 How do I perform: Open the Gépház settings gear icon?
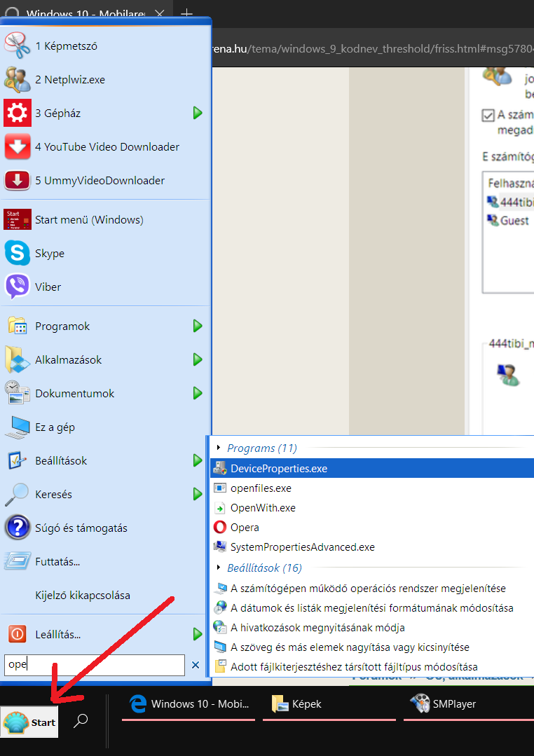18,113
